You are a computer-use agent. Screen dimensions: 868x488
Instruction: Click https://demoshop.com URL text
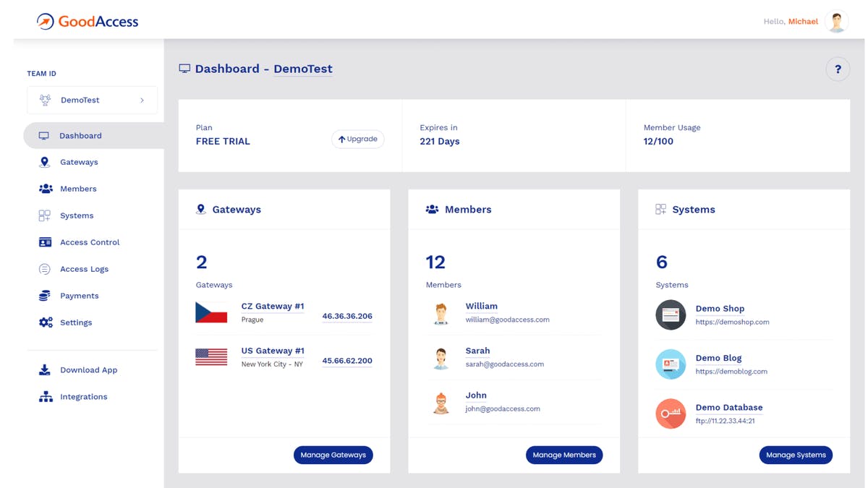[732, 322]
